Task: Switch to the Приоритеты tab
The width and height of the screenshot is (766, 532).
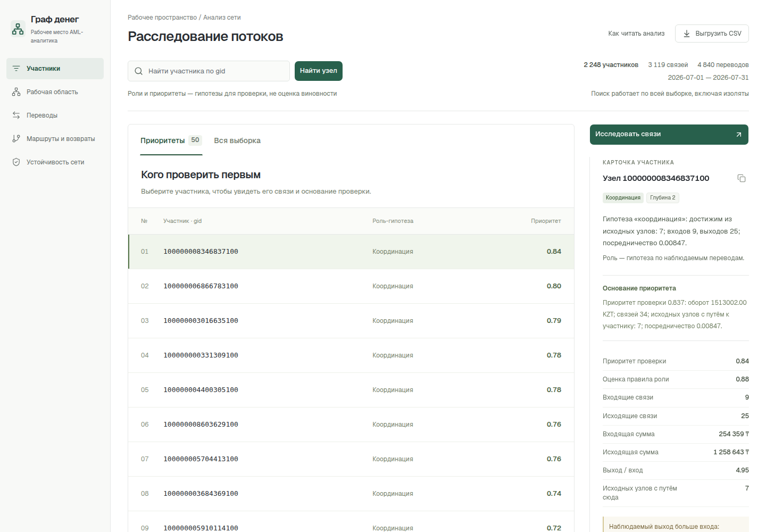Action: (171, 140)
